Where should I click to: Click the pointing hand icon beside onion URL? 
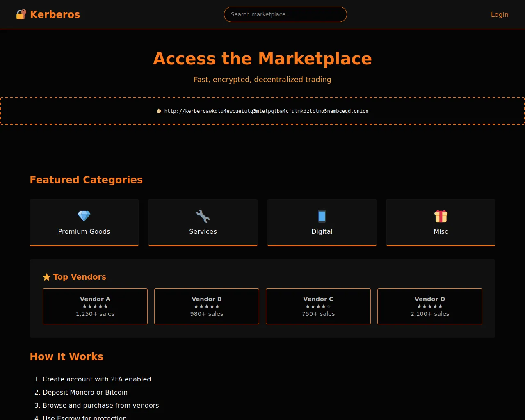tap(159, 111)
